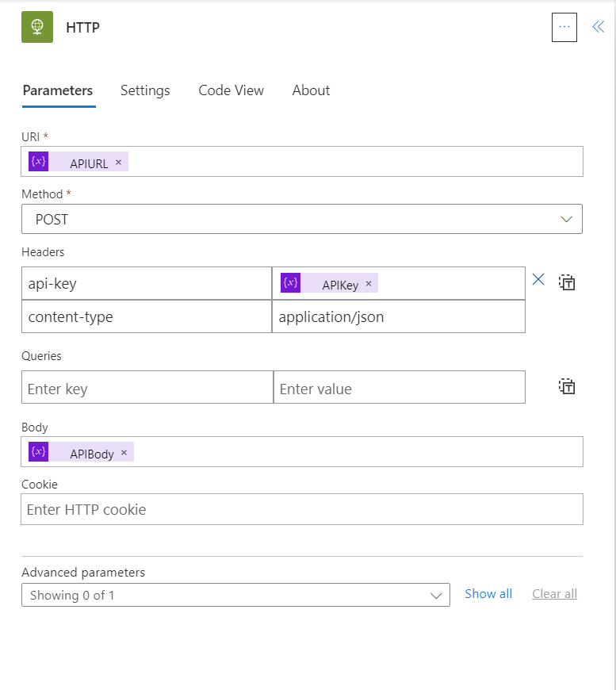Focus the Queries Enter key field
Viewport: 616px width, 690px height.
[147, 388]
